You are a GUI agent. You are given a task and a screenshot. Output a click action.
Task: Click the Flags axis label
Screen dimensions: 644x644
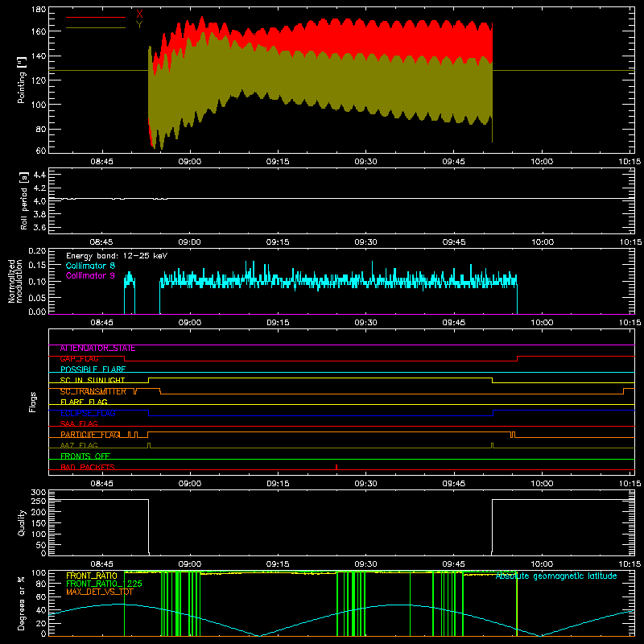(x=32, y=402)
